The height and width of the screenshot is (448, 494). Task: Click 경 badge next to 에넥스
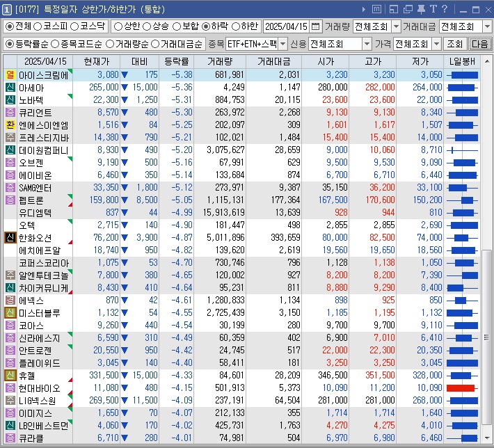(x=10, y=301)
